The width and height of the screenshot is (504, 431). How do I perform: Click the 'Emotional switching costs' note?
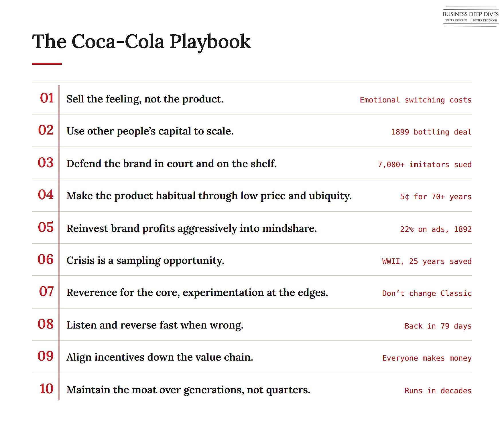pyautogui.click(x=416, y=100)
